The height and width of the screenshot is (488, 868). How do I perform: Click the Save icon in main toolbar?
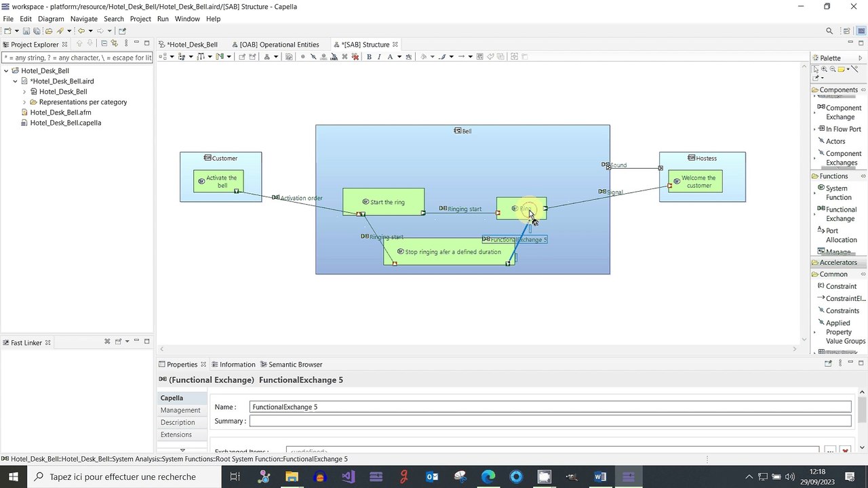coord(26,31)
